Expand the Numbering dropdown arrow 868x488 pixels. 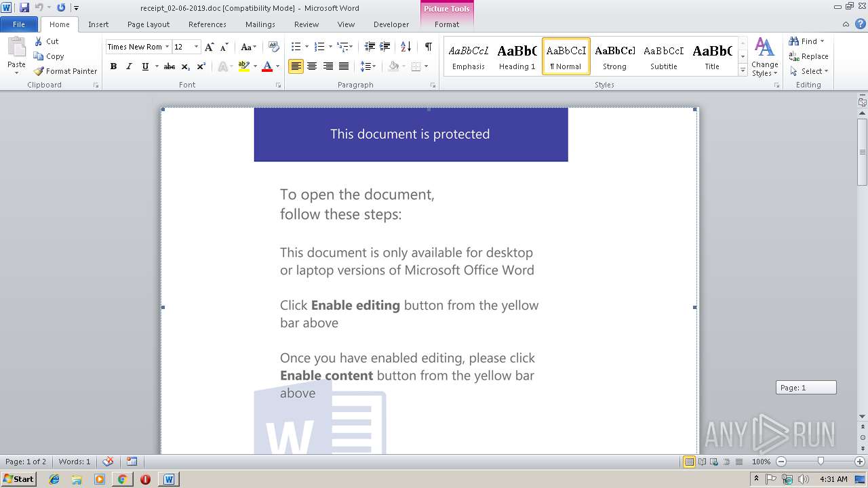click(x=330, y=47)
